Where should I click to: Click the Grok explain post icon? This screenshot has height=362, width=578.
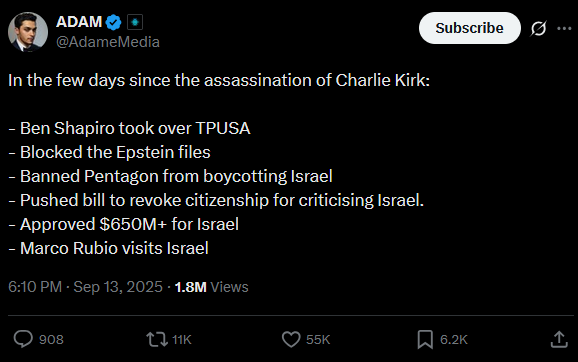[x=538, y=28]
